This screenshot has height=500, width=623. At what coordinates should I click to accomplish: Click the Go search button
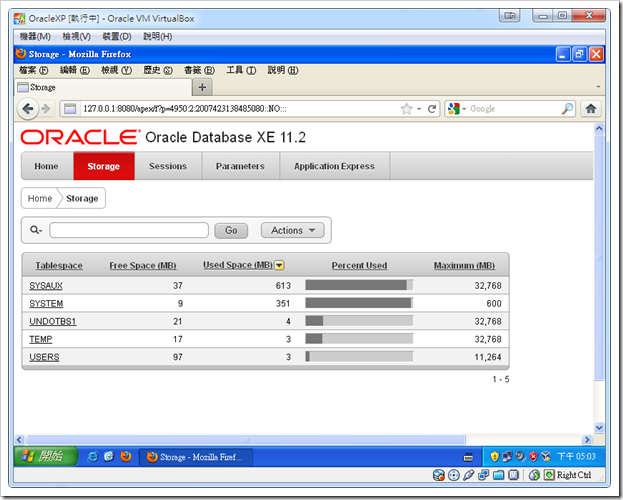click(231, 231)
